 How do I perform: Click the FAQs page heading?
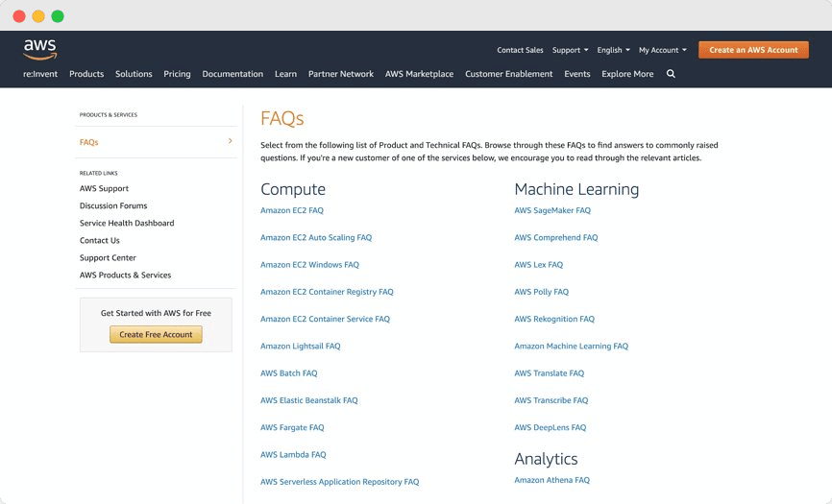click(282, 118)
